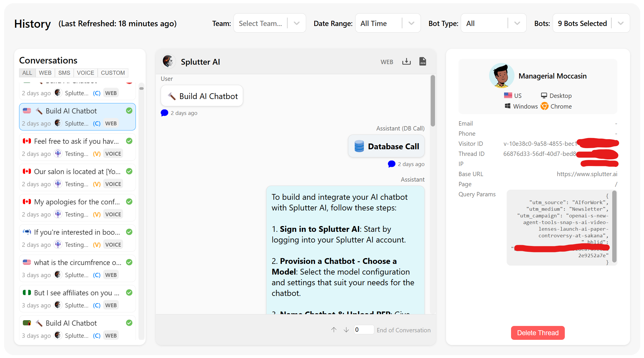Viewport: 644px width, 358px height.
Task: Switch to the SMS conversations tab
Action: [x=64, y=73]
